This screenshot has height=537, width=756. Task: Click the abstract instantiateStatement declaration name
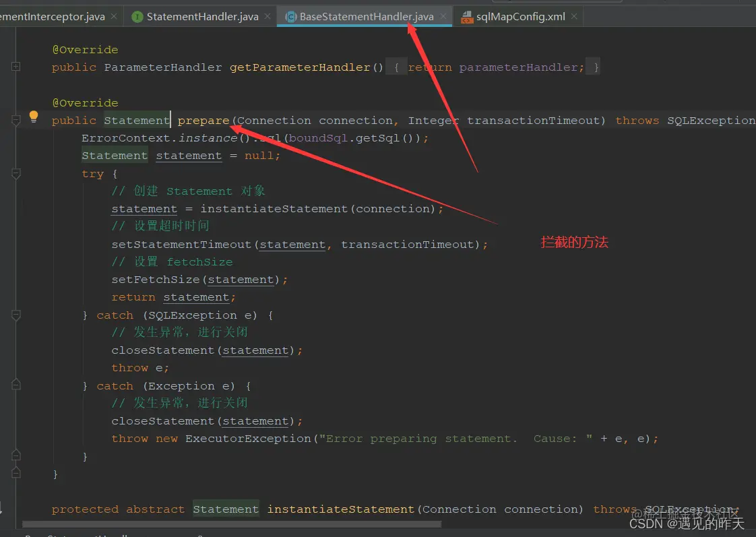(342, 509)
